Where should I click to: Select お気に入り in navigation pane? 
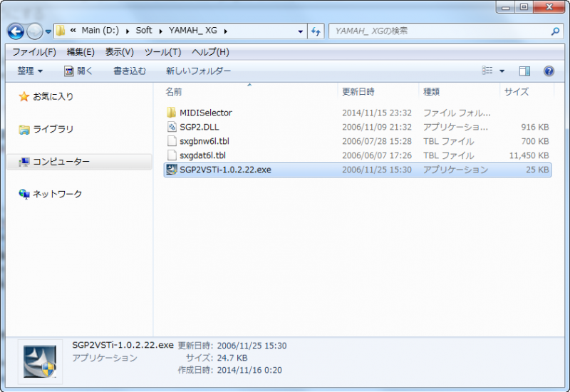tap(53, 97)
